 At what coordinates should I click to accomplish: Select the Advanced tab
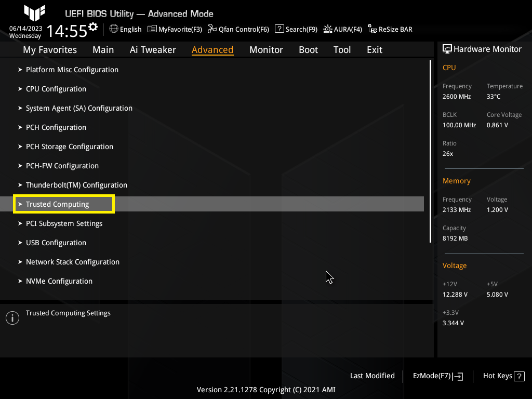[212, 50]
